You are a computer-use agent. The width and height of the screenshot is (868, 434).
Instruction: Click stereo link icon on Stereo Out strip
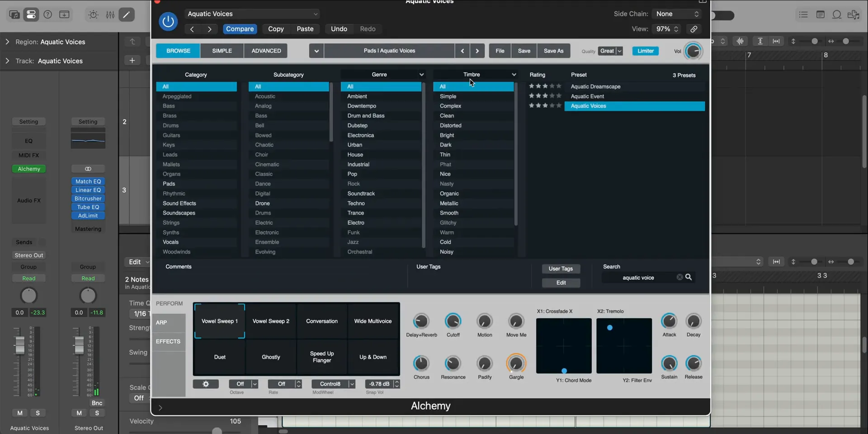coord(88,169)
